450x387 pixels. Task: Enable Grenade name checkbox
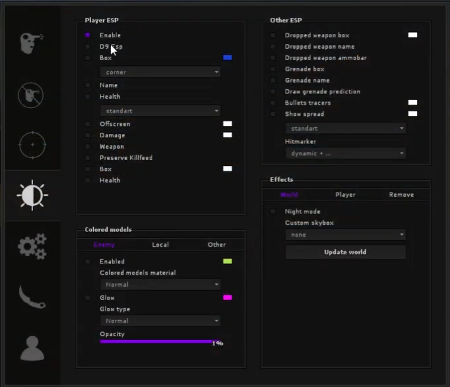click(273, 80)
